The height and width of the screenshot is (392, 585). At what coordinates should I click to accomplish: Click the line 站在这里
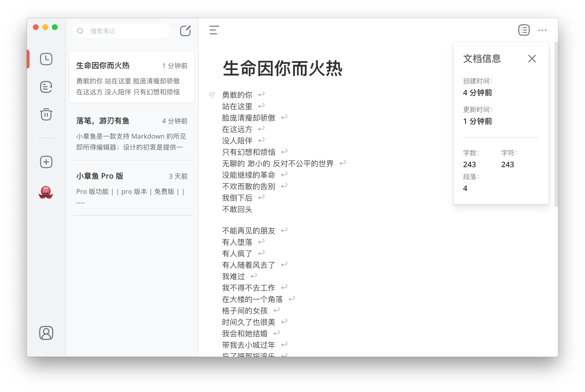tap(237, 106)
